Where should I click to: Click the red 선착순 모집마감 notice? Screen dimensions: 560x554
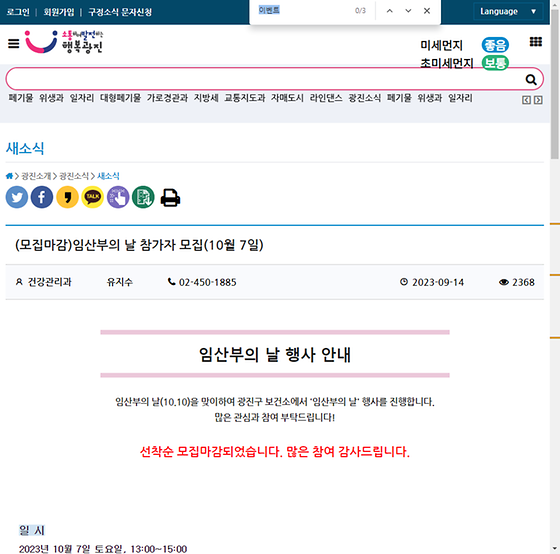(275, 451)
